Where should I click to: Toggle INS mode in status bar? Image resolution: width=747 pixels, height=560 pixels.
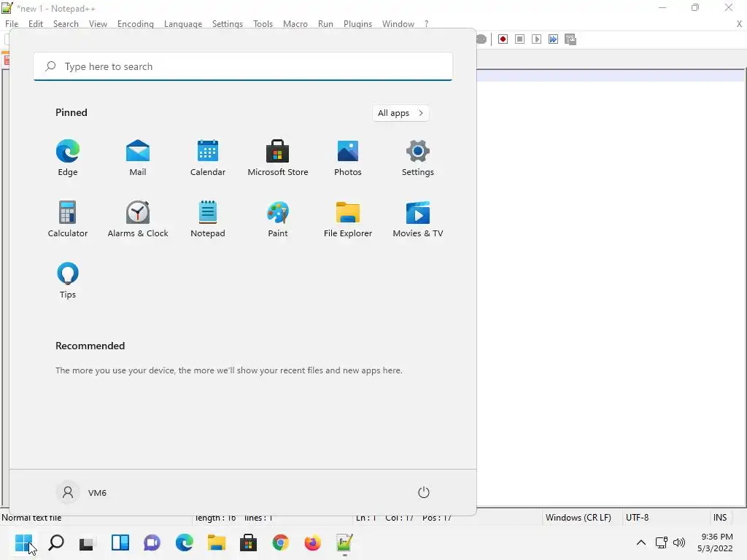[x=720, y=518]
